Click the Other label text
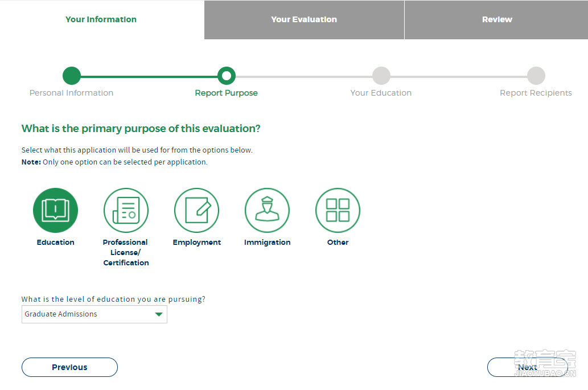This screenshot has height=390, width=588. (x=338, y=242)
